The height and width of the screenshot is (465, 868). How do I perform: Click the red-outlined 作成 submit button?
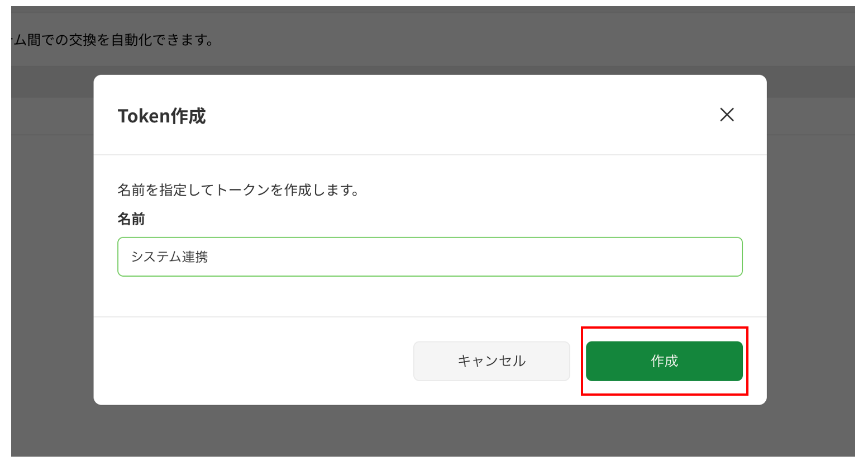664,361
